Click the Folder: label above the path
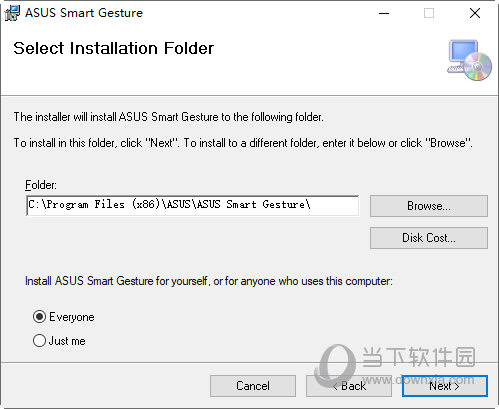 tap(41, 185)
